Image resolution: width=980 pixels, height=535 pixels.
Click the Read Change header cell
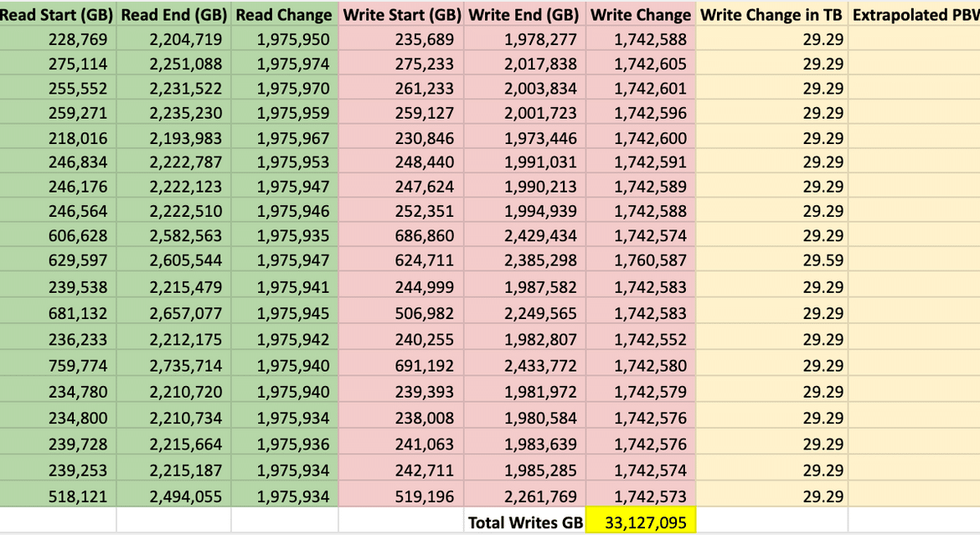285,13
